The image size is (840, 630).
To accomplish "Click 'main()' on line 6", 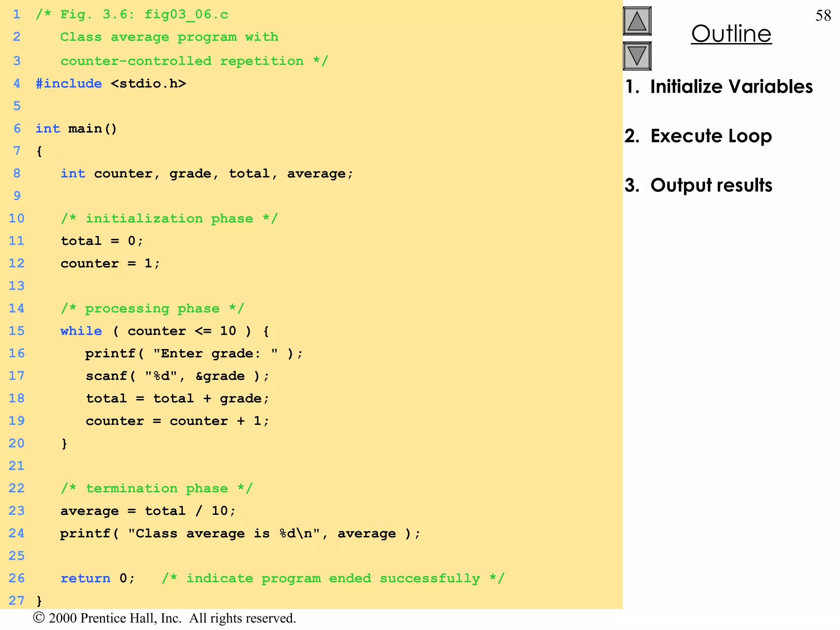I will pos(93,129).
